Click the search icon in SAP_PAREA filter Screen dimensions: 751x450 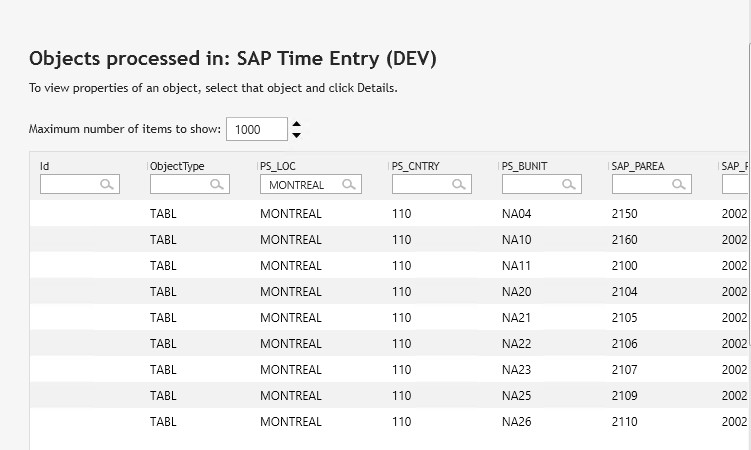679,184
